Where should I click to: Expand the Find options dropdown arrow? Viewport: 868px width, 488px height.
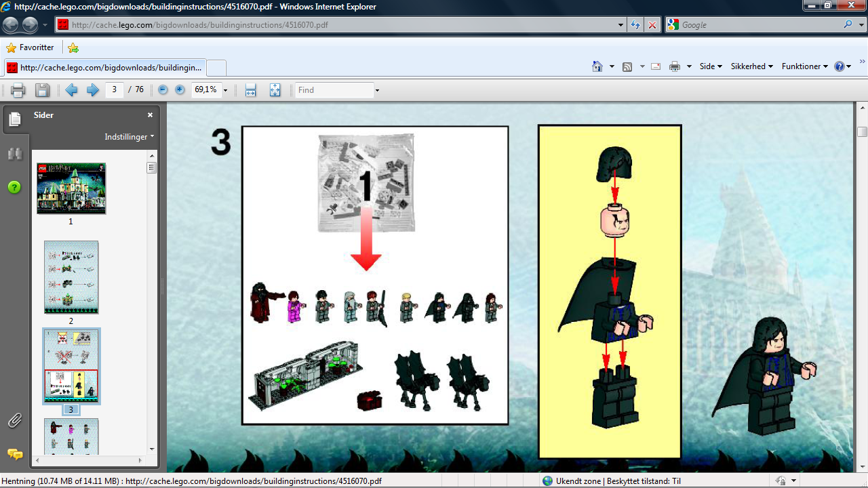click(x=377, y=90)
